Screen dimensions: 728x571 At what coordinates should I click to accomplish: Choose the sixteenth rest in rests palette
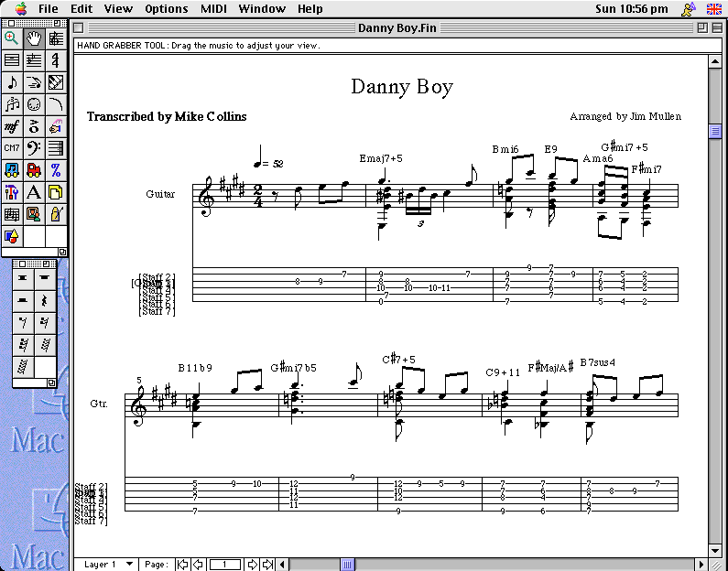45,322
